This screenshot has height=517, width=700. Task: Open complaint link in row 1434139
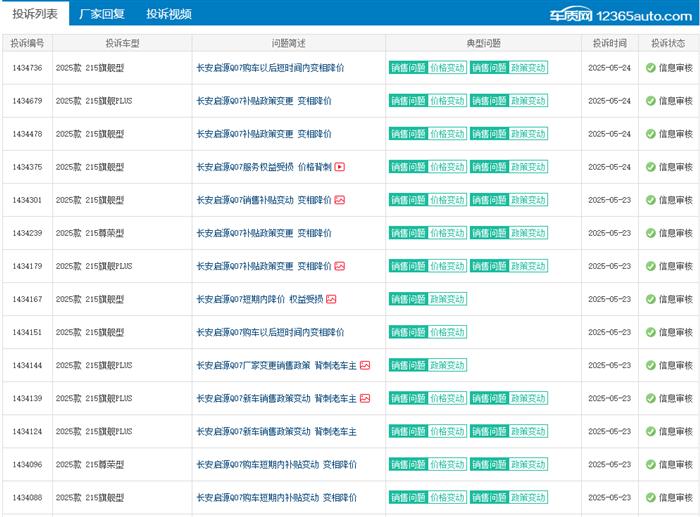click(277, 398)
